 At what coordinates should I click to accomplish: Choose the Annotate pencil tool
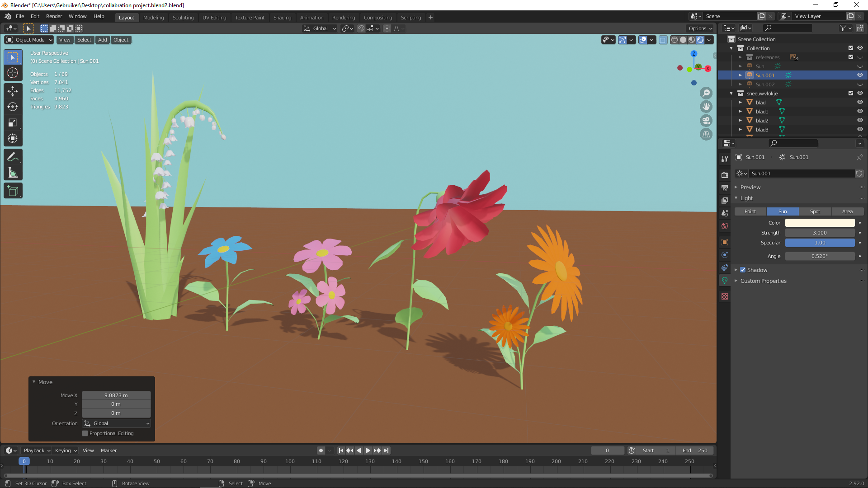[13, 157]
